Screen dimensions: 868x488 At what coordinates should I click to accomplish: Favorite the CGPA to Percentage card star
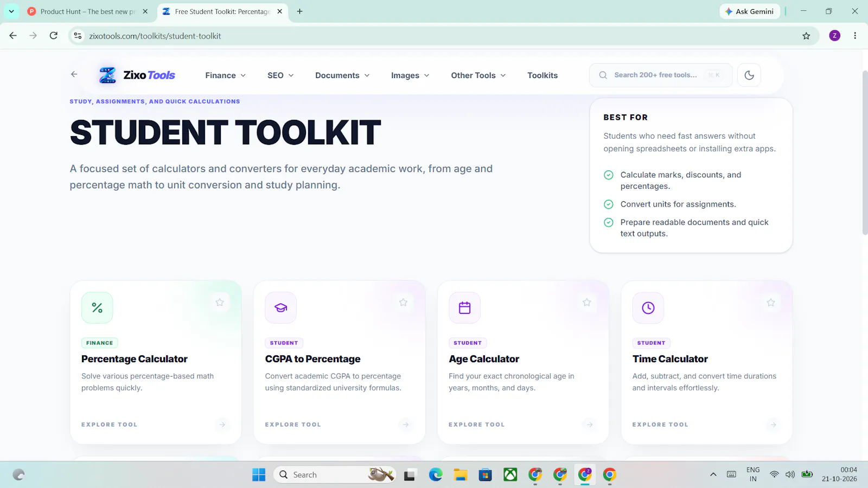point(403,303)
